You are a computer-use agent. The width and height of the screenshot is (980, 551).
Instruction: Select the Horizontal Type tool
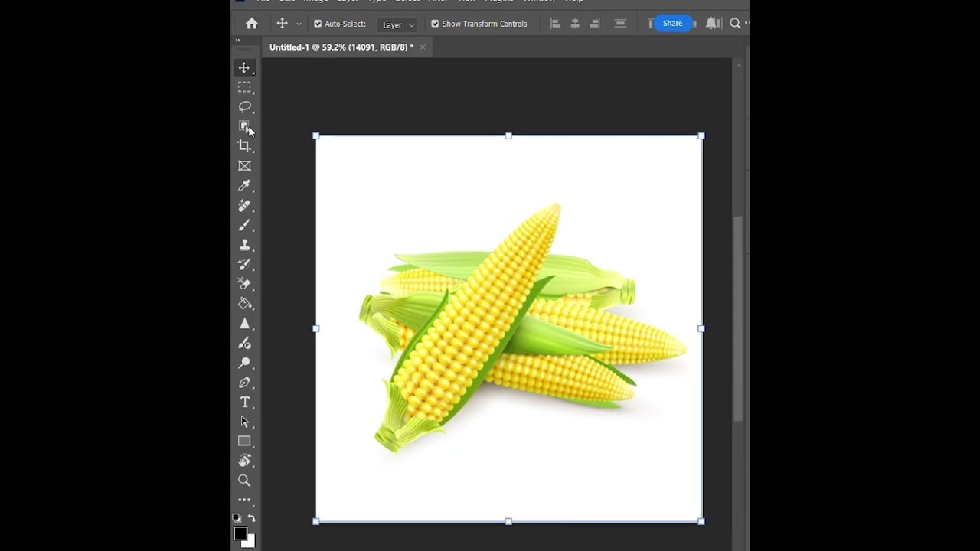(x=244, y=403)
